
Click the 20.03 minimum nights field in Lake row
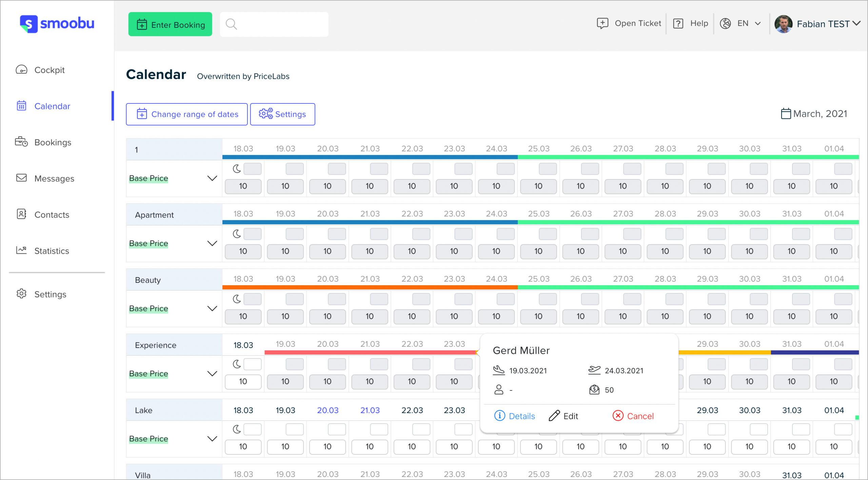(337, 429)
